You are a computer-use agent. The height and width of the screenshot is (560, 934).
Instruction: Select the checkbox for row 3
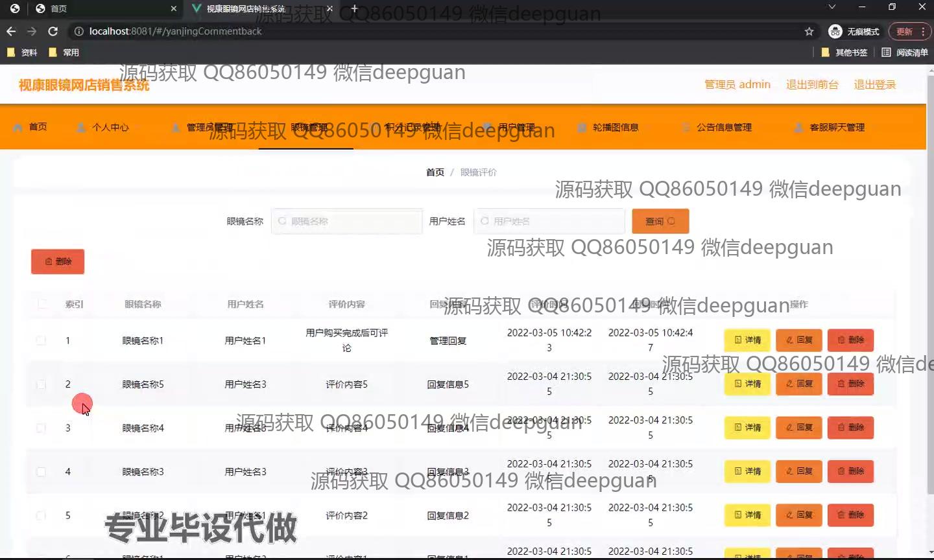point(41,428)
